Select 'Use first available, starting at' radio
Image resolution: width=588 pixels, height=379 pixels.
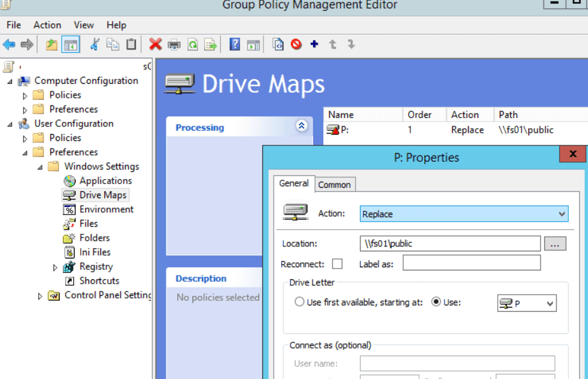299,302
